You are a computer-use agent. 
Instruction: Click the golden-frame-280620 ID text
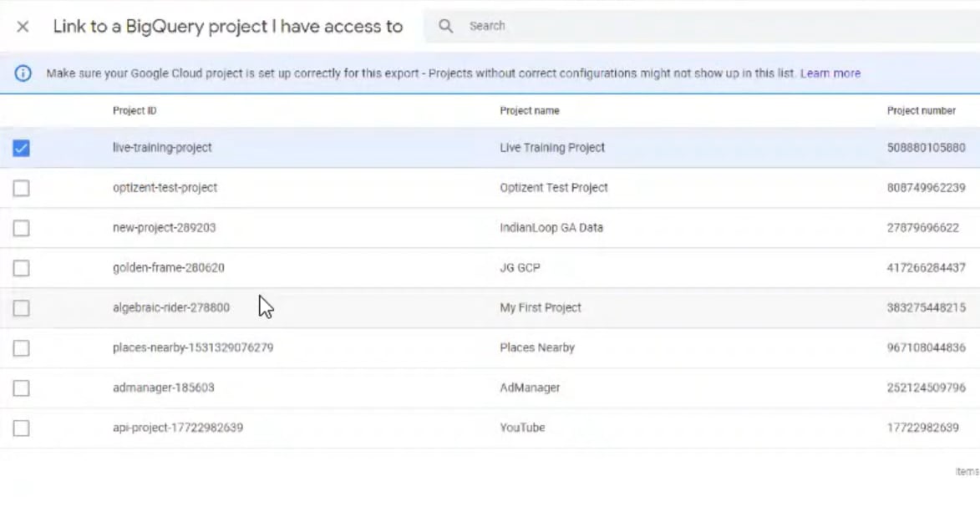point(168,267)
